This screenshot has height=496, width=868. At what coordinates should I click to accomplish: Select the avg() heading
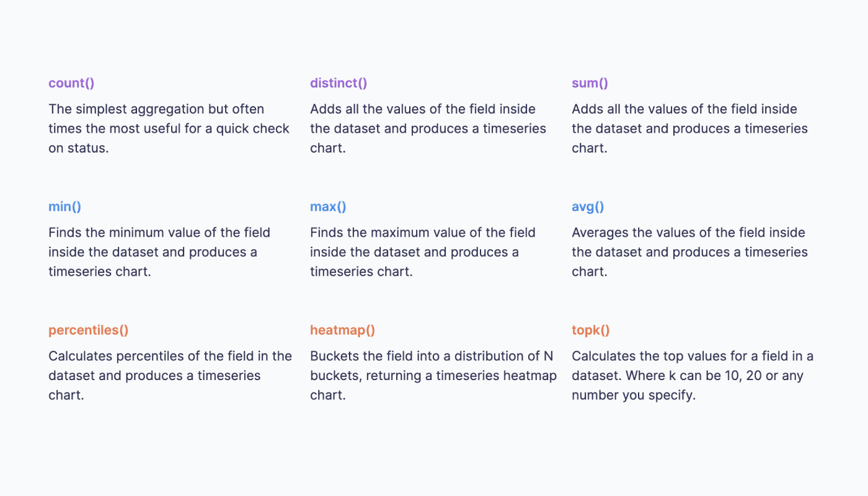[587, 206]
